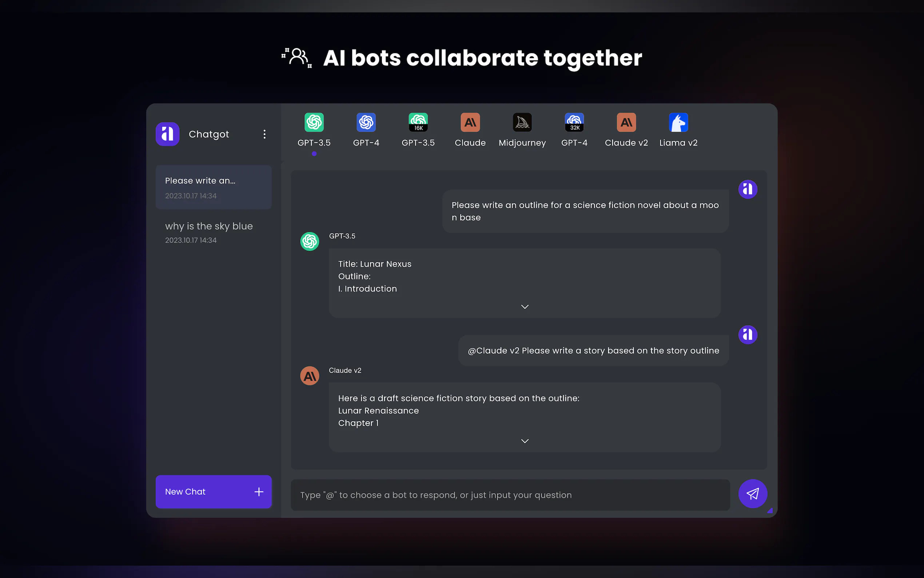The width and height of the screenshot is (924, 578).
Task: Expand the Claude v2 story response
Action: pyautogui.click(x=525, y=441)
